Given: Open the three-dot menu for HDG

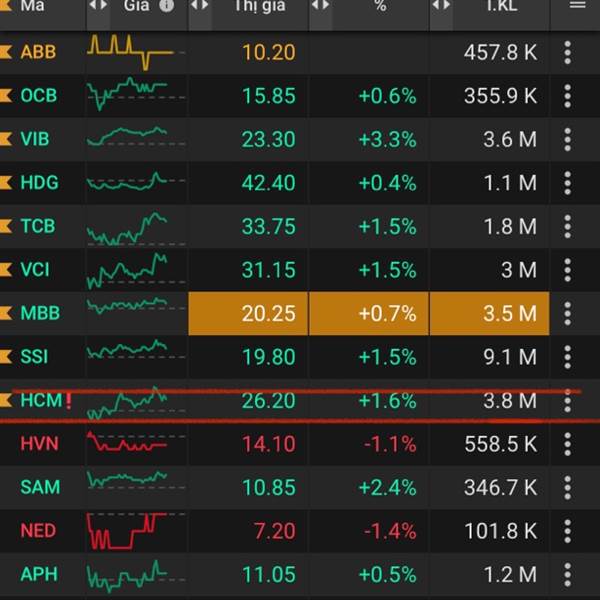Looking at the screenshot, I should click(x=567, y=183).
